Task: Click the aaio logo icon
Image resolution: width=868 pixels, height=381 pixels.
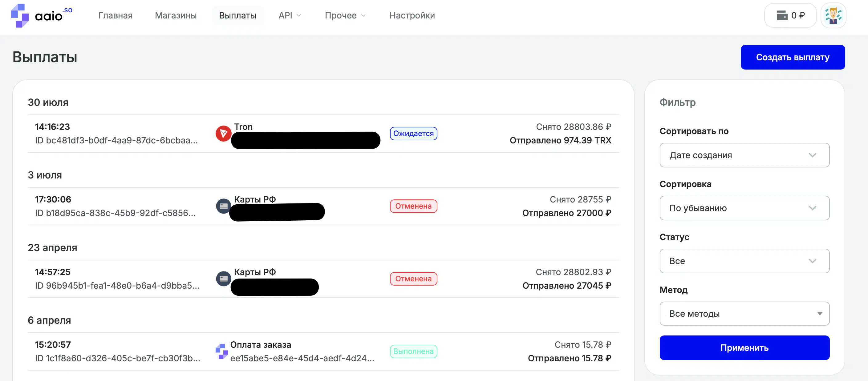Action: tap(20, 15)
